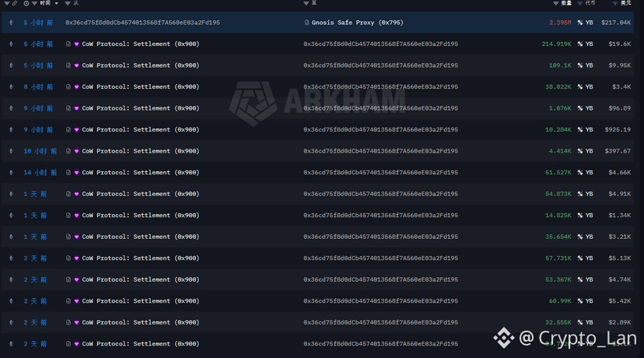Click the 214.919K amount value
Screen dimensions: 644x358
tap(557, 44)
